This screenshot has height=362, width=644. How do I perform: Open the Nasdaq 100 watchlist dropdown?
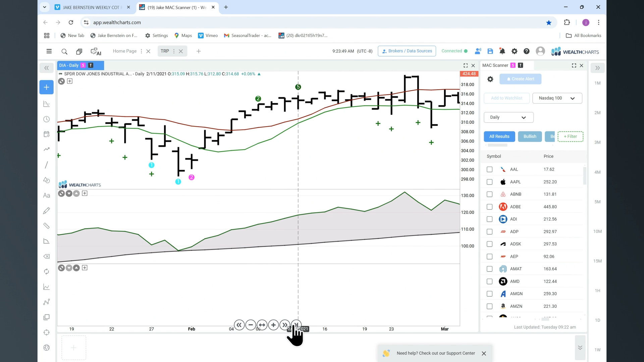(x=557, y=98)
